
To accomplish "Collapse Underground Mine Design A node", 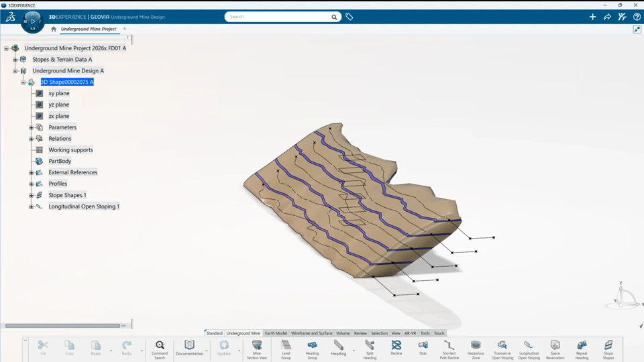I will coord(15,71).
